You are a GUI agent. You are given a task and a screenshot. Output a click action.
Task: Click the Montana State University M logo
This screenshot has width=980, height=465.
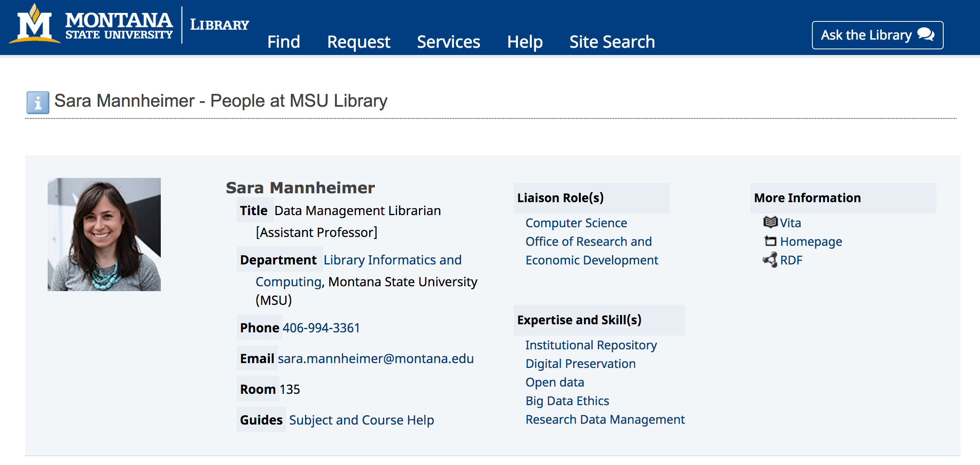35,25
